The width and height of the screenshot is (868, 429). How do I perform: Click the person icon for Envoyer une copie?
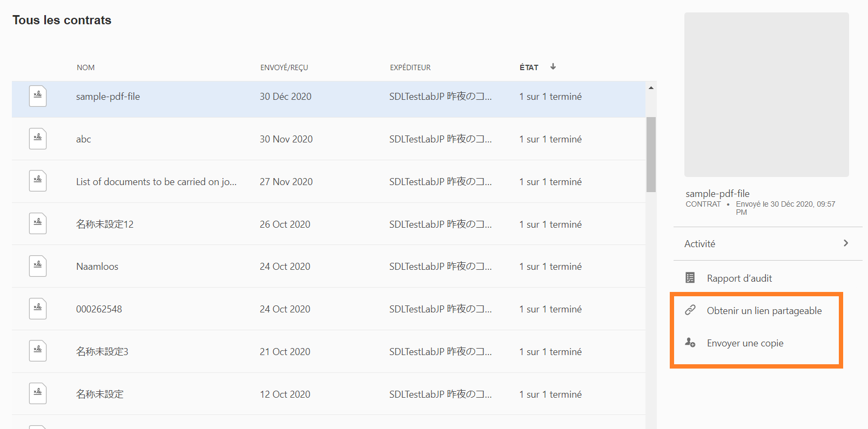690,343
